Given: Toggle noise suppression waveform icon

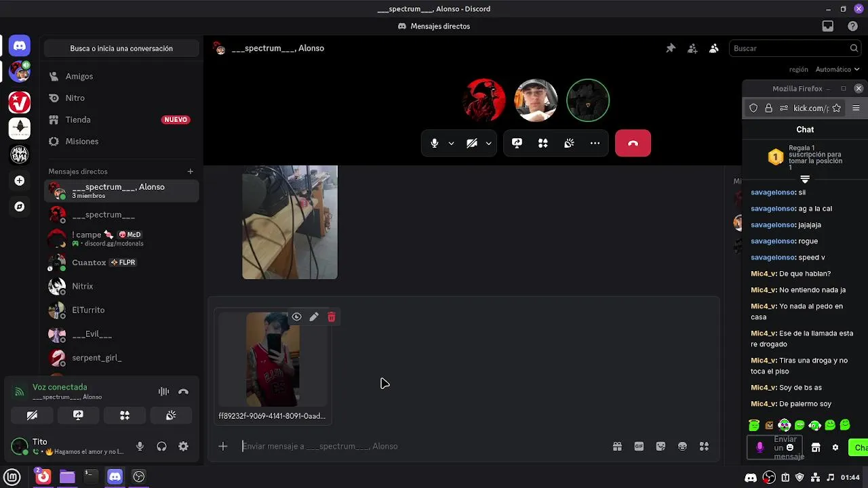Looking at the screenshot, I should tap(163, 392).
